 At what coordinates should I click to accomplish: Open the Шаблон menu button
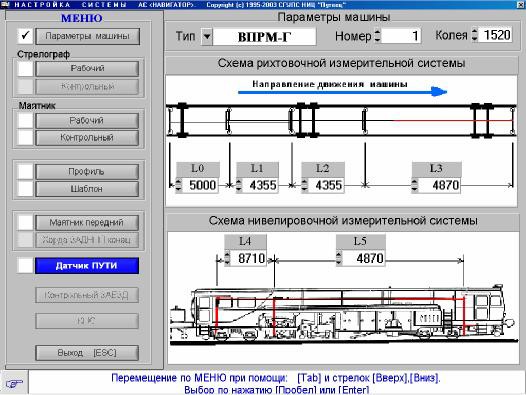[x=87, y=189]
